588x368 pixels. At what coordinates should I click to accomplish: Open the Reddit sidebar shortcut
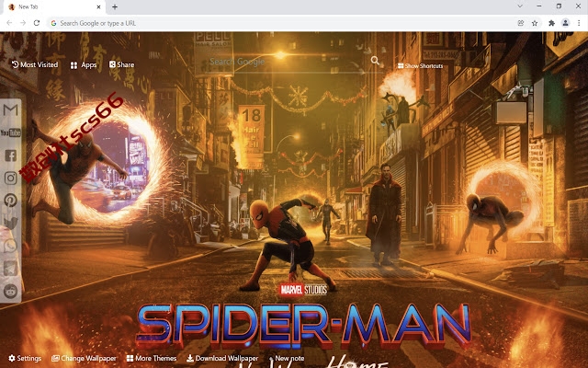(10, 291)
